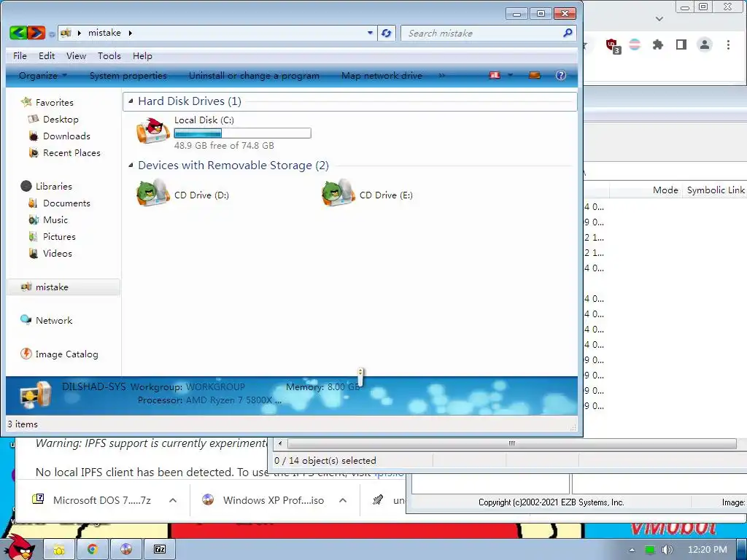Expand toolbar overflow chevron
747x560 pixels.
(x=441, y=75)
